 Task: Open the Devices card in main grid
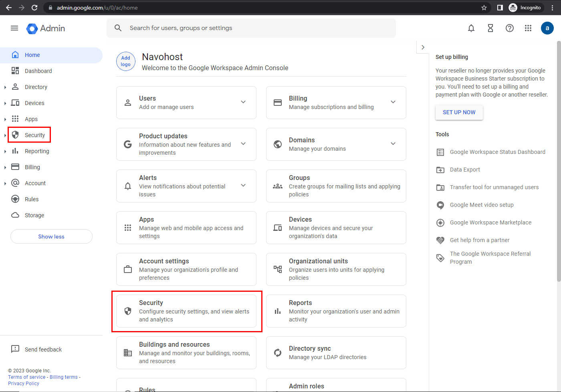336,228
